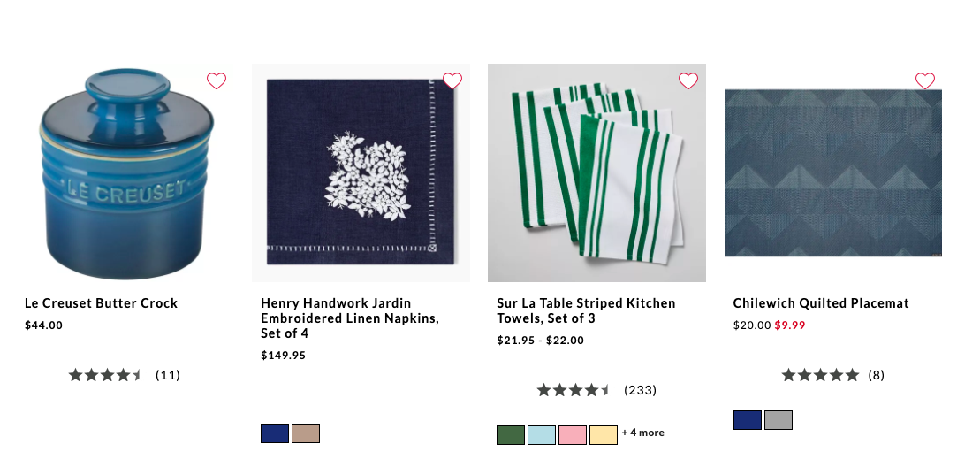
Task: Pick the green Kitchen Towels color swatch
Action: (x=511, y=435)
